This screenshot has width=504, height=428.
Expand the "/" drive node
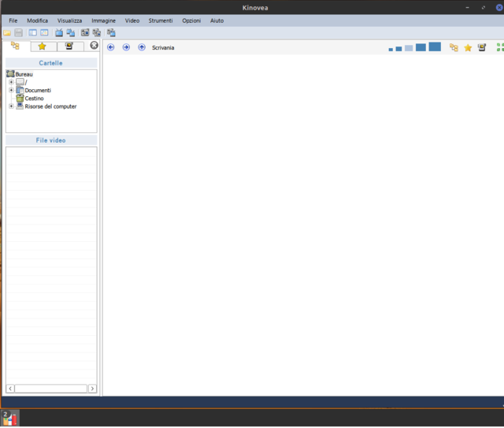(11, 82)
